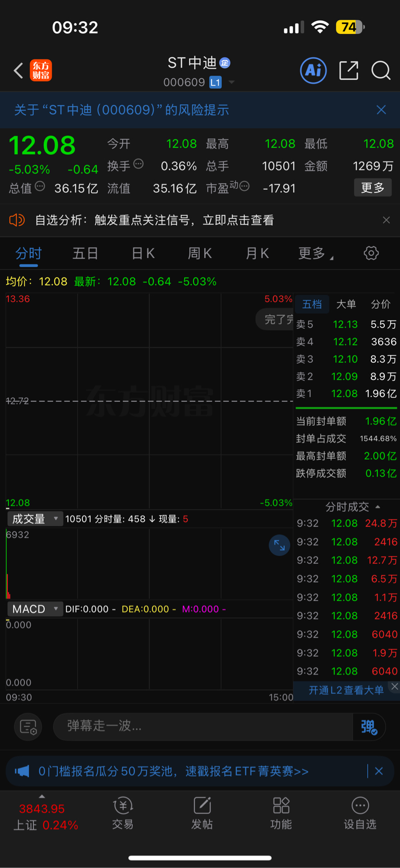Tap the 12.08 current price
The image size is (400, 868).
click(x=42, y=145)
